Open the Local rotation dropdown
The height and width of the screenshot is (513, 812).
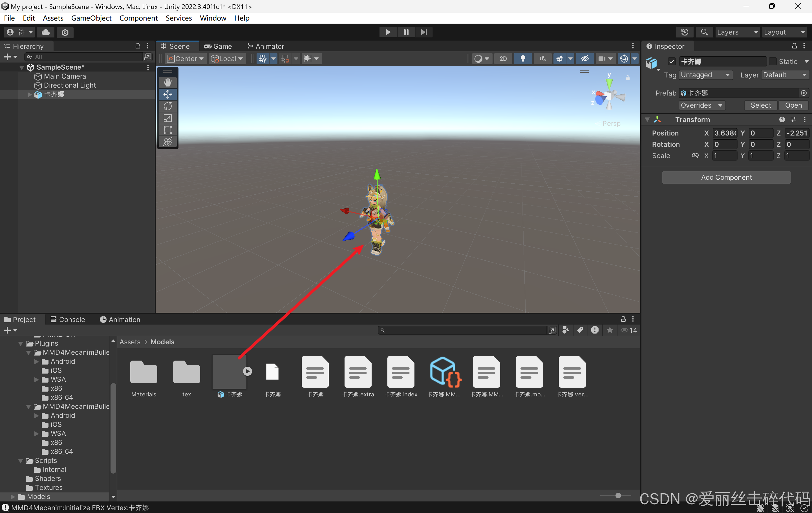(x=227, y=59)
